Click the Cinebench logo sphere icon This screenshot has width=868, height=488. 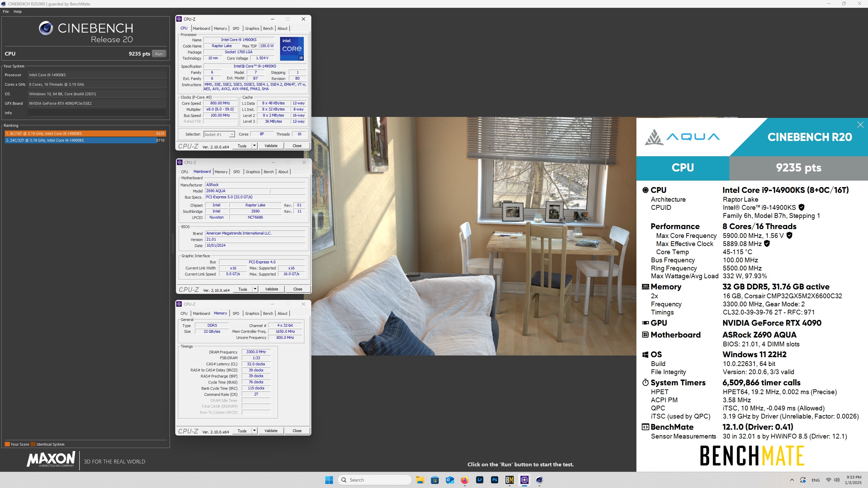point(46,28)
